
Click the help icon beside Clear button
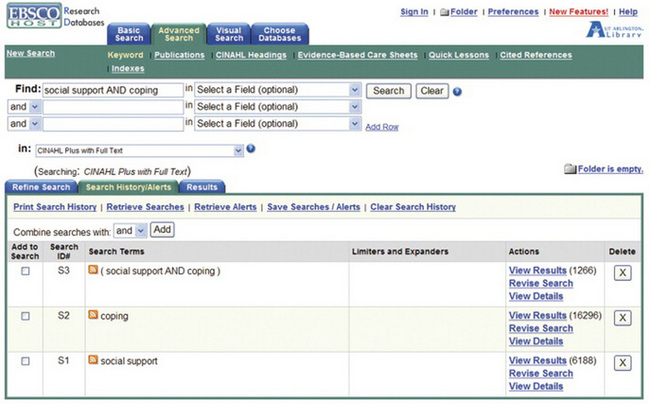[457, 91]
